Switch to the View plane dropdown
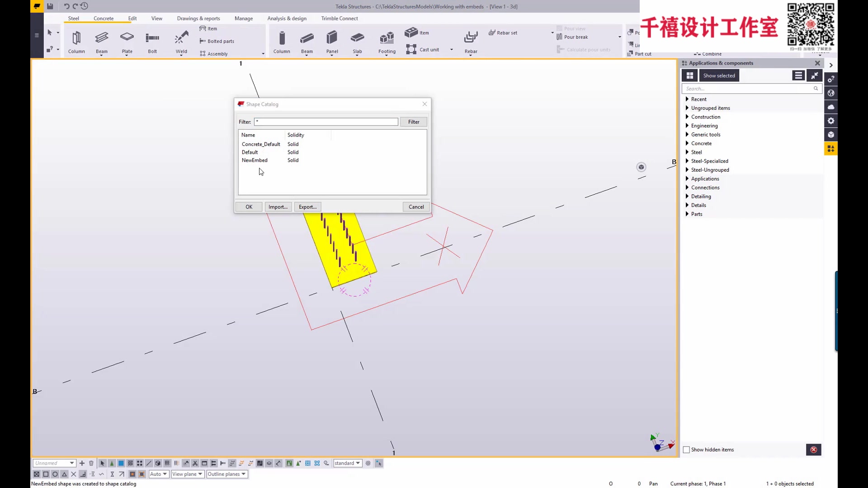Screen dimensions: 868x488 187,474
